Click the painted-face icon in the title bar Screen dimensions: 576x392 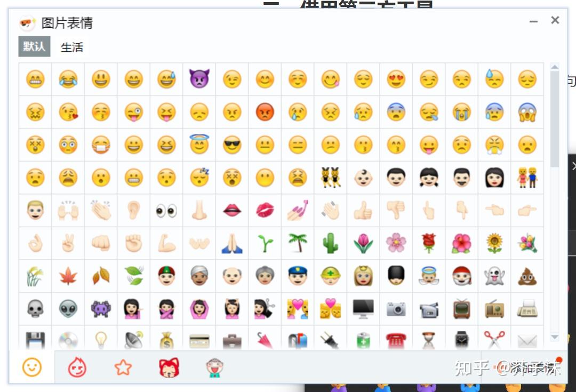(x=26, y=23)
